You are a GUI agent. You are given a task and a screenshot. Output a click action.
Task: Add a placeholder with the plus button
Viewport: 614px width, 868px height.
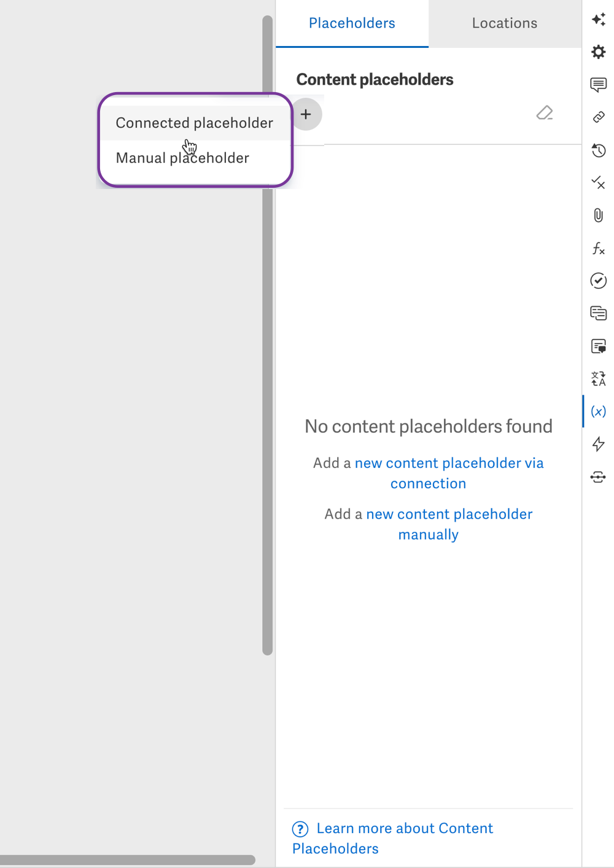pos(306,114)
